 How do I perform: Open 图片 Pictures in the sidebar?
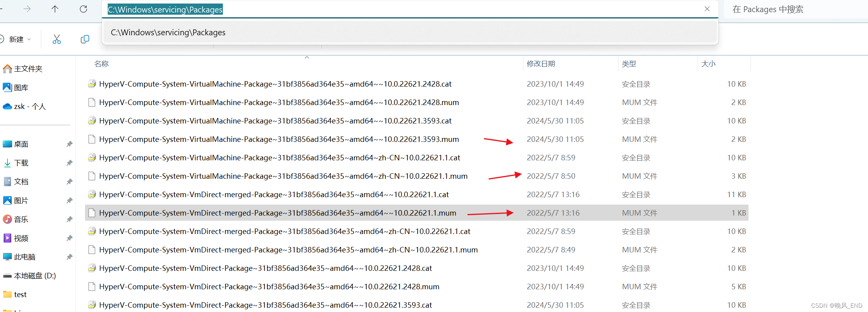coord(16,200)
